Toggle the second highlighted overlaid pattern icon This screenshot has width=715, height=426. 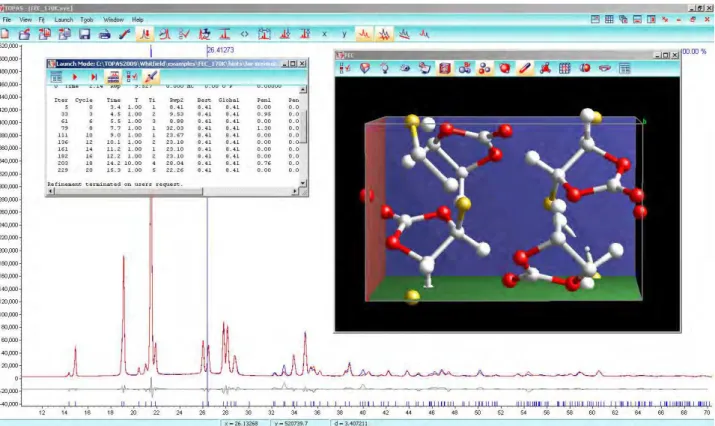[384, 34]
